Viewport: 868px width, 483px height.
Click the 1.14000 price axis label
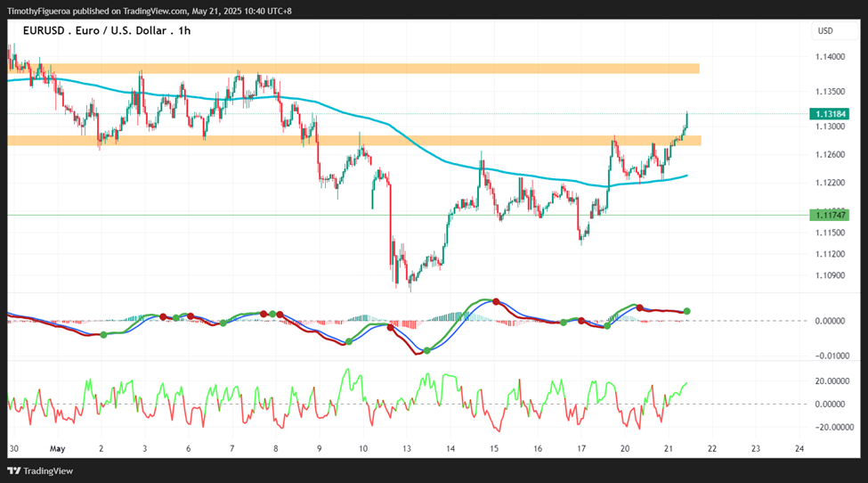830,57
